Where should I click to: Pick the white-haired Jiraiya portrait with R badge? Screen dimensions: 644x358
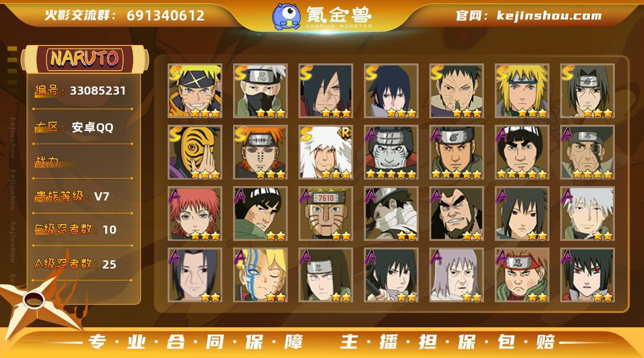(326, 152)
